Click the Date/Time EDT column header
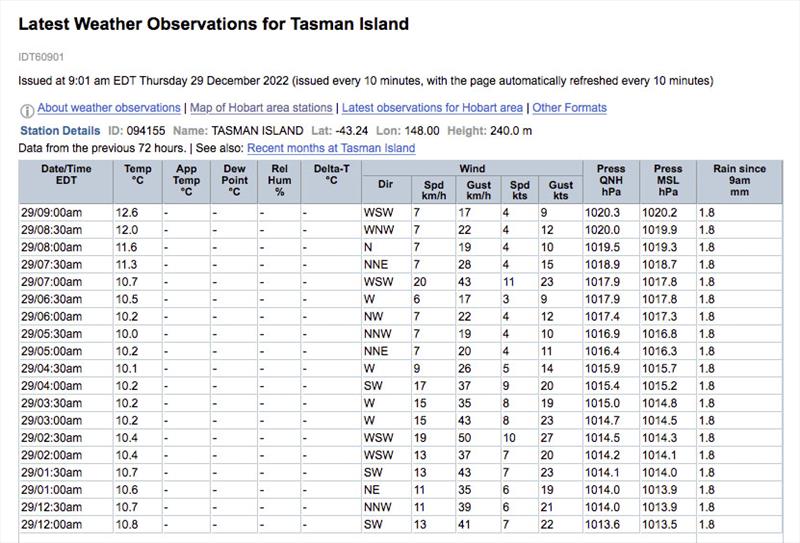Viewport: 800px width, 543px height. click(66, 182)
